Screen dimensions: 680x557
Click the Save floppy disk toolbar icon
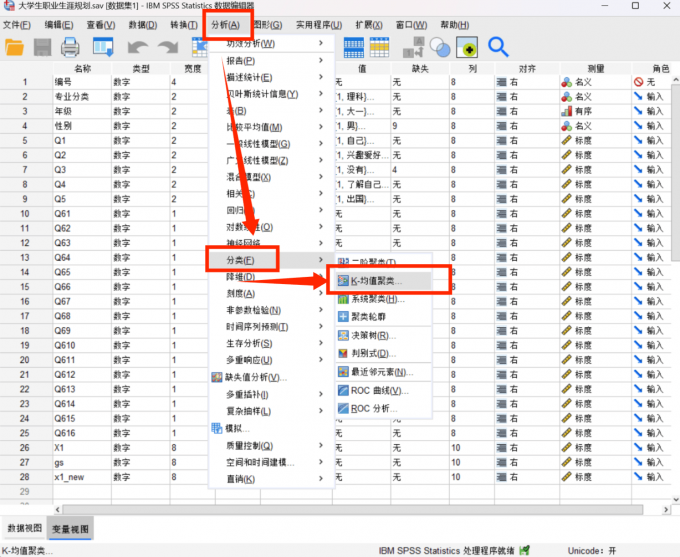pyautogui.click(x=42, y=47)
